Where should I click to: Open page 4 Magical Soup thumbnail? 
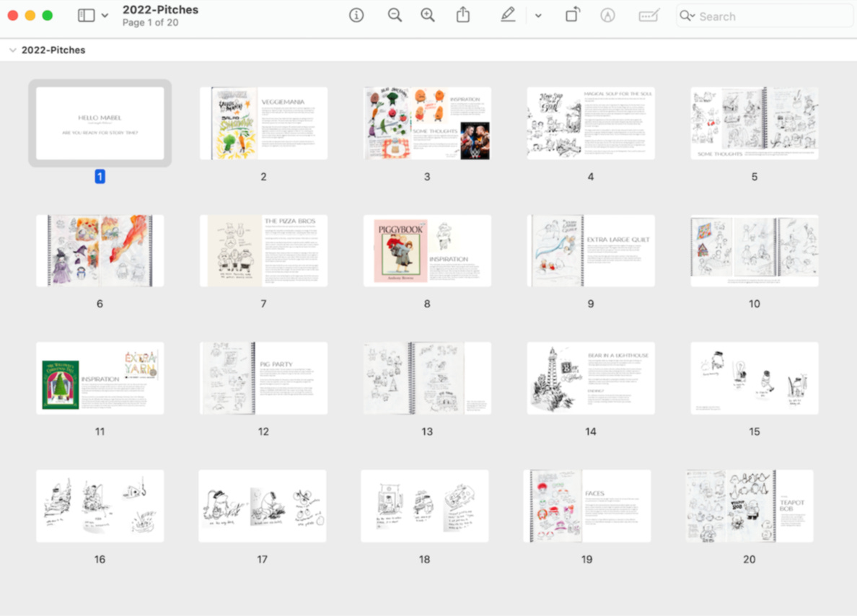pos(591,123)
